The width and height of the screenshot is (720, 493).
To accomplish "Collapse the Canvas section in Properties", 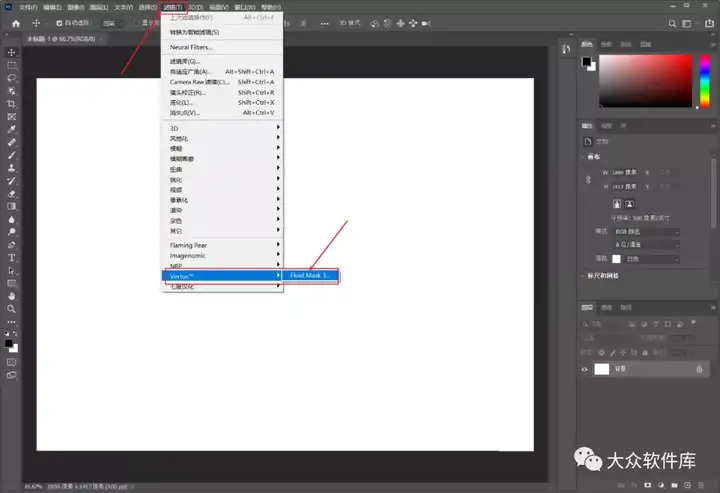I will pyautogui.click(x=583, y=157).
